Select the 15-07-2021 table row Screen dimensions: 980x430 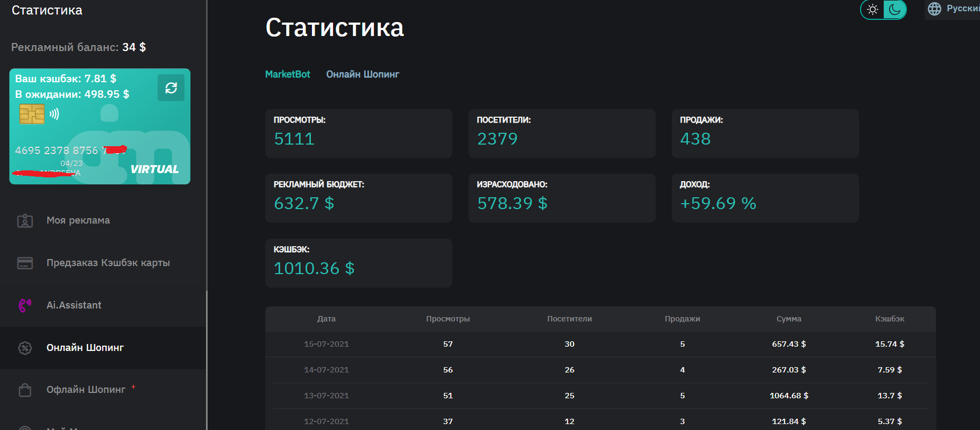[600, 344]
